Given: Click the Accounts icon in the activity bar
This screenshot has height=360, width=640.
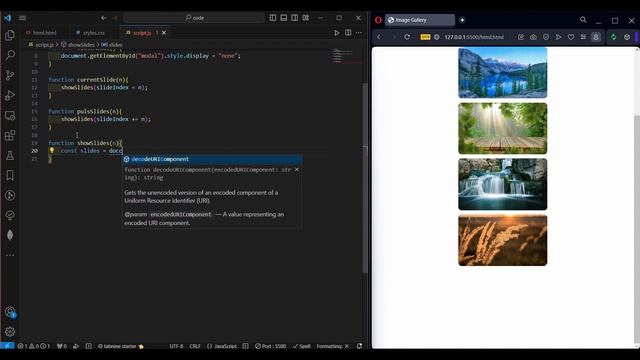Looking at the screenshot, I should (x=10, y=312).
